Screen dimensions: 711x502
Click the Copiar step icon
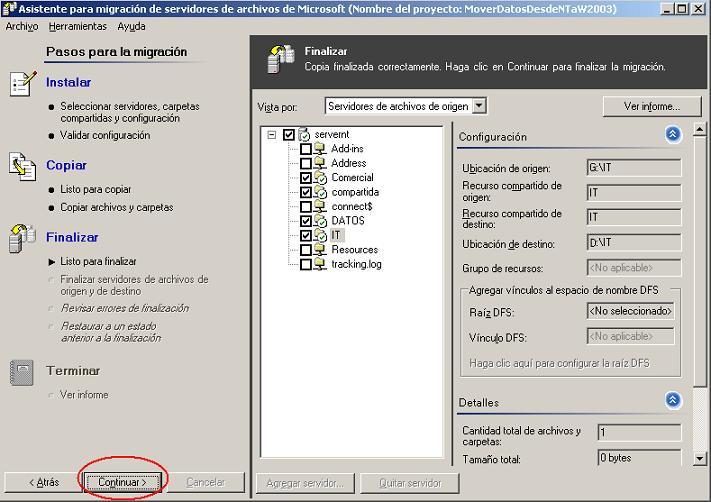point(22,166)
